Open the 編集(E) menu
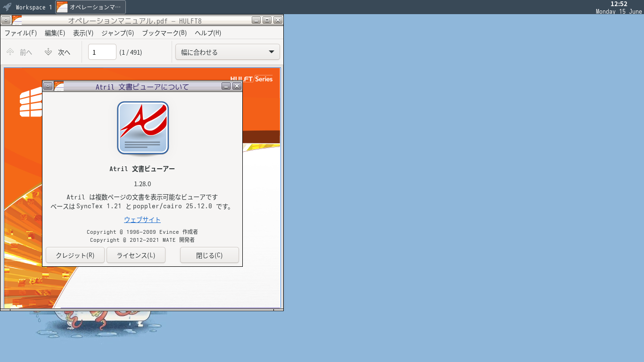The image size is (644, 362). pos(55,33)
